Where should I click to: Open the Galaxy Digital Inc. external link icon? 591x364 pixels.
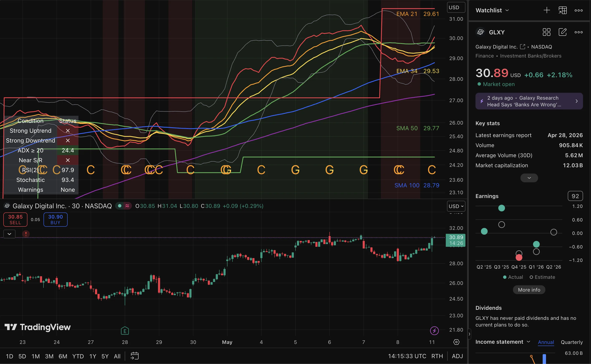522,46
